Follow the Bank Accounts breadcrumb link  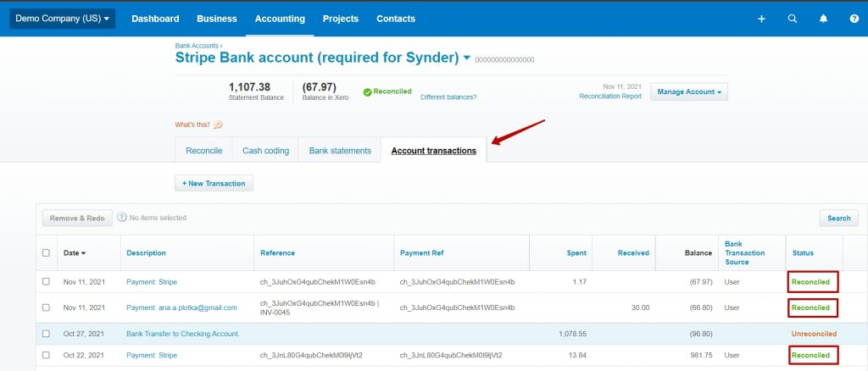(197, 46)
